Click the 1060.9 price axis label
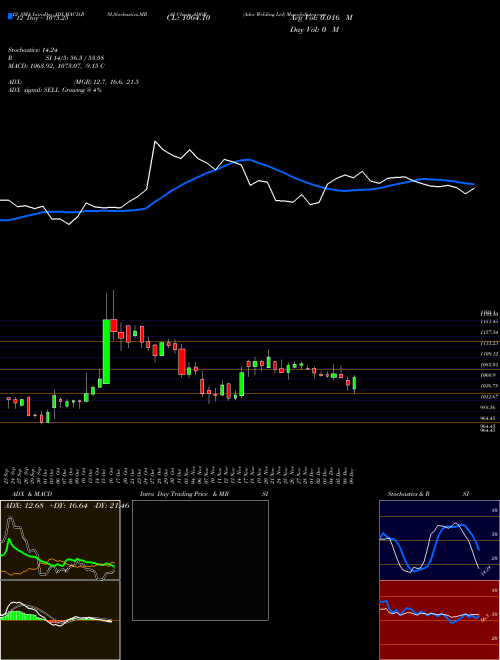Image resolution: width=500 pixels, height=660 pixels. (489, 375)
